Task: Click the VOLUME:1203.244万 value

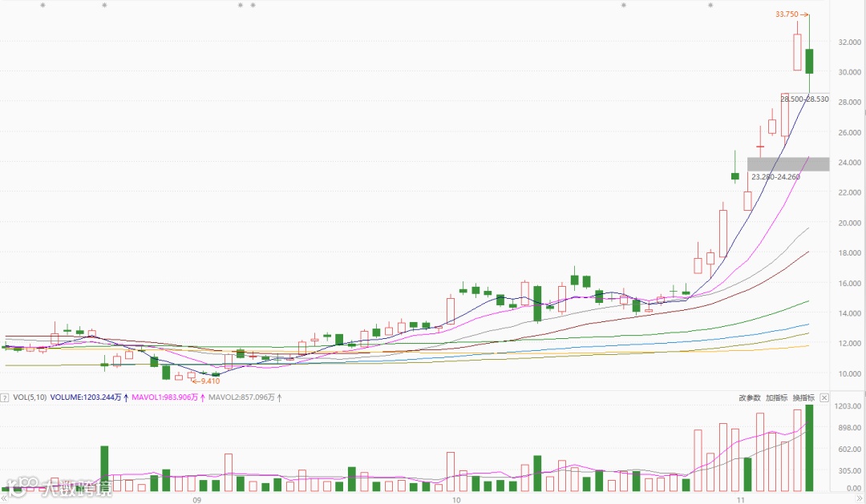Action: (x=86, y=397)
